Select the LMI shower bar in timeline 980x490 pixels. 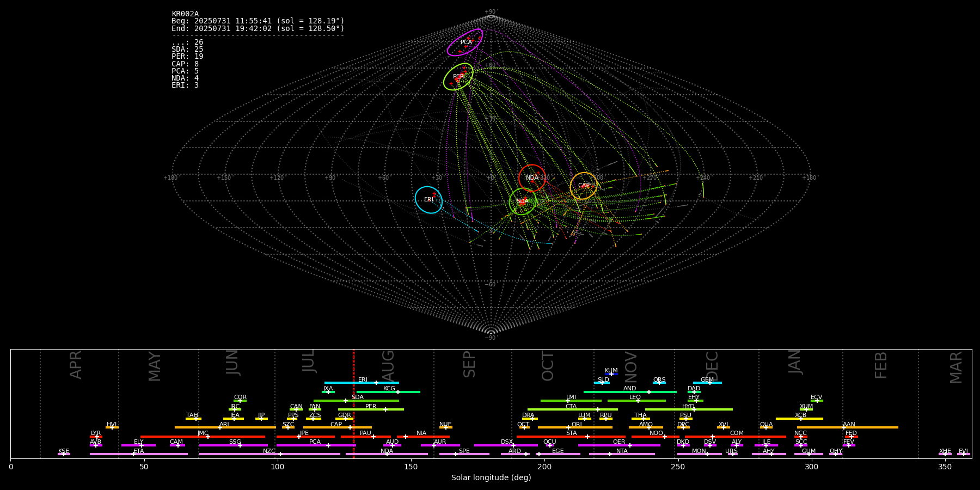click(571, 401)
